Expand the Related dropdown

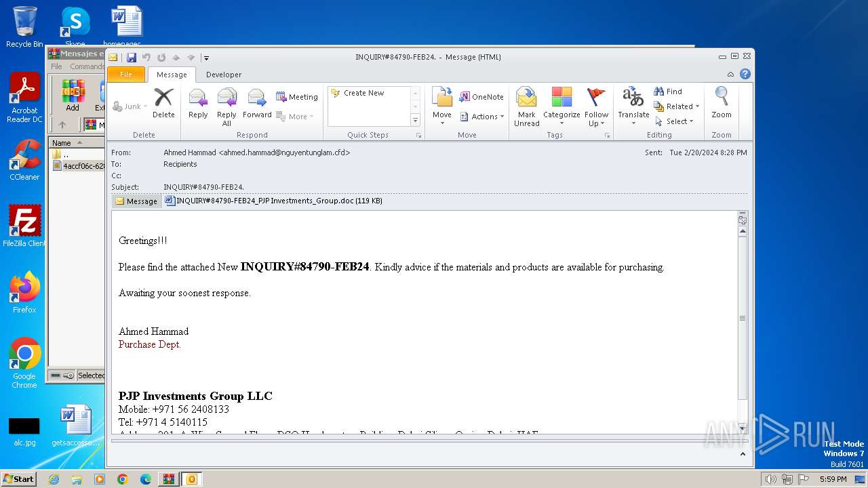coord(677,106)
